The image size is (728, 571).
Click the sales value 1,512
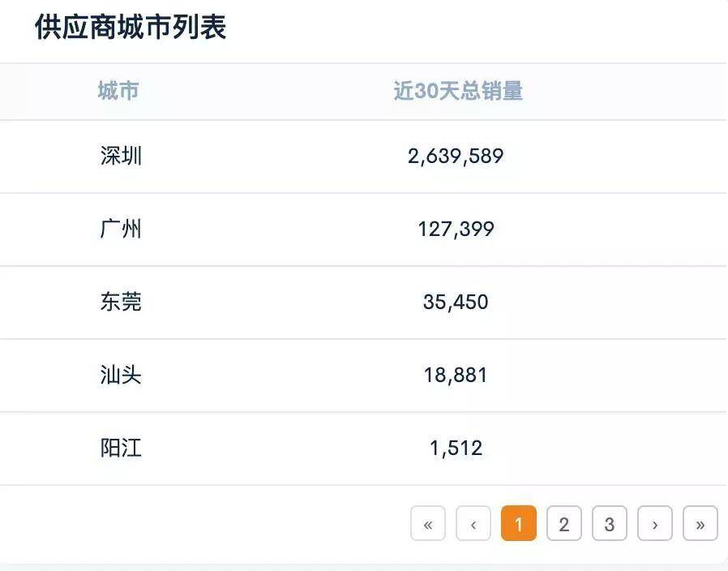tap(456, 448)
